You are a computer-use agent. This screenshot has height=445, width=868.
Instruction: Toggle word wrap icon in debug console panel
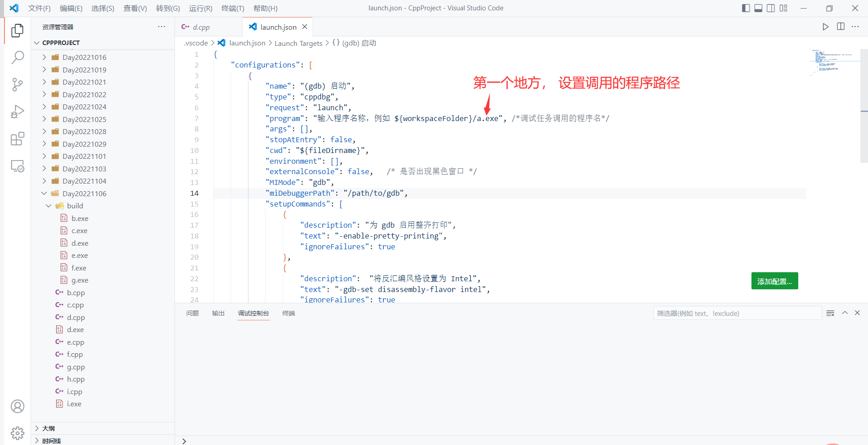click(830, 313)
